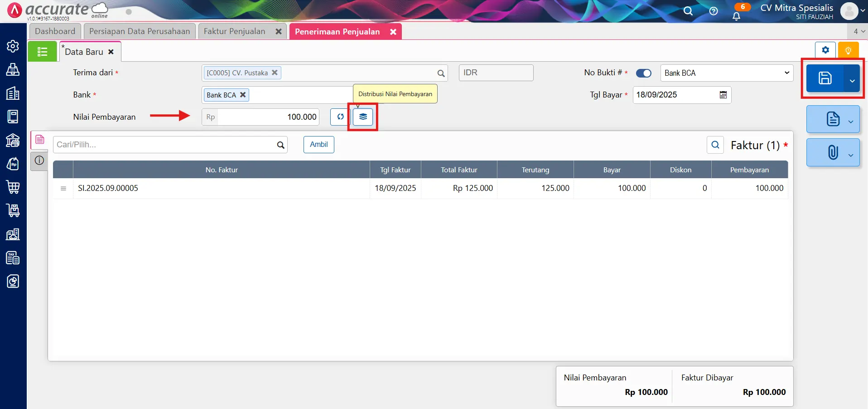Open the notifications bell icon
Image resolution: width=868 pixels, height=409 pixels.
[x=736, y=16]
